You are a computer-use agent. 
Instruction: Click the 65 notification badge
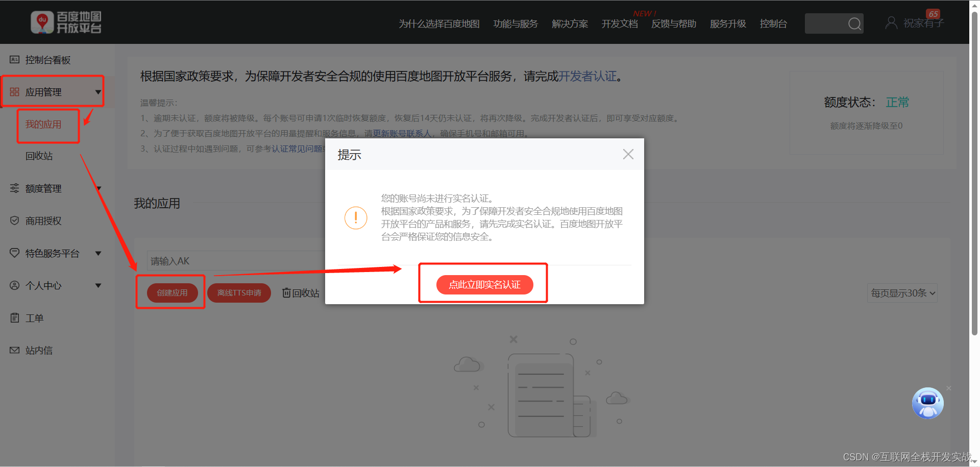pyautogui.click(x=933, y=14)
